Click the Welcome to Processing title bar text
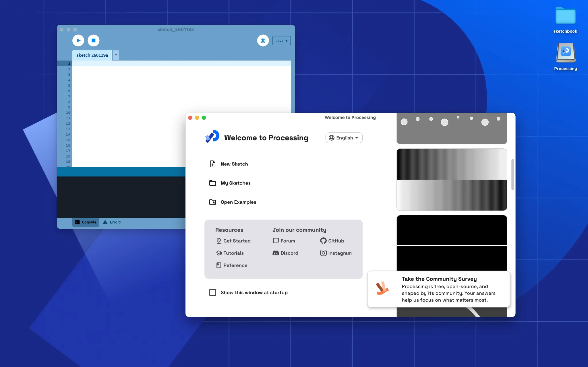This screenshot has width=588, height=367. pyautogui.click(x=350, y=117)
